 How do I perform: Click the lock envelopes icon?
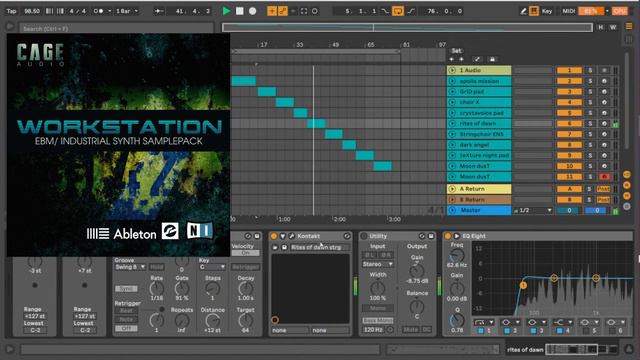[492, 60]
